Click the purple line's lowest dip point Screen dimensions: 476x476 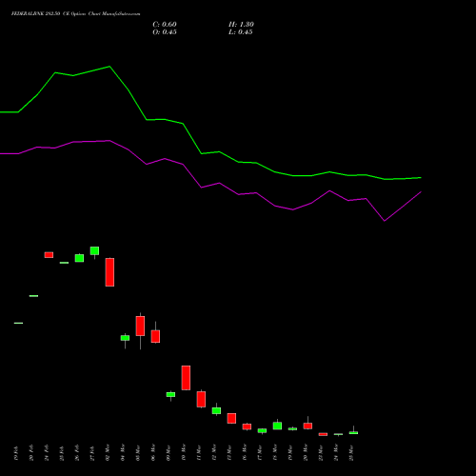385,221
